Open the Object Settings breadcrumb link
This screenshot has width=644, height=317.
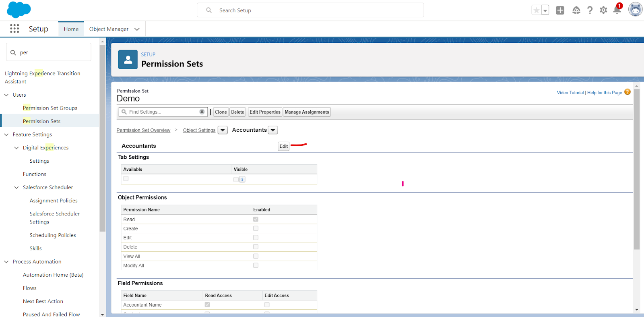pos(199,130)
